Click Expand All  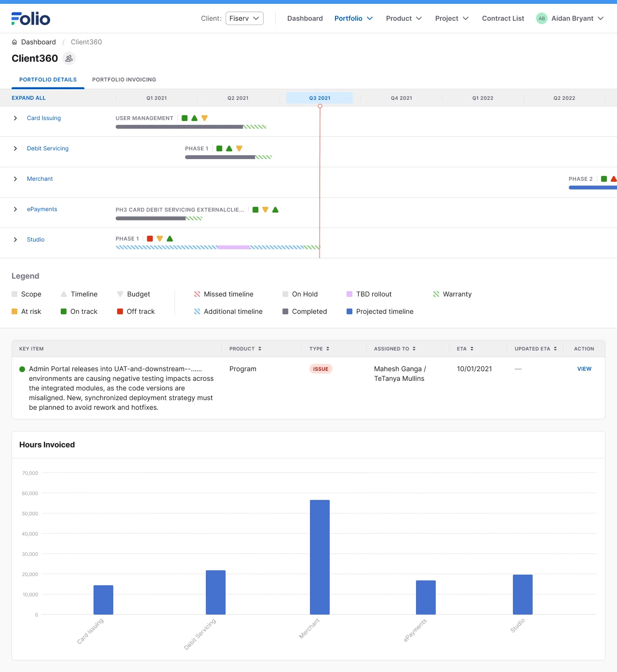(x=28, y=98)
